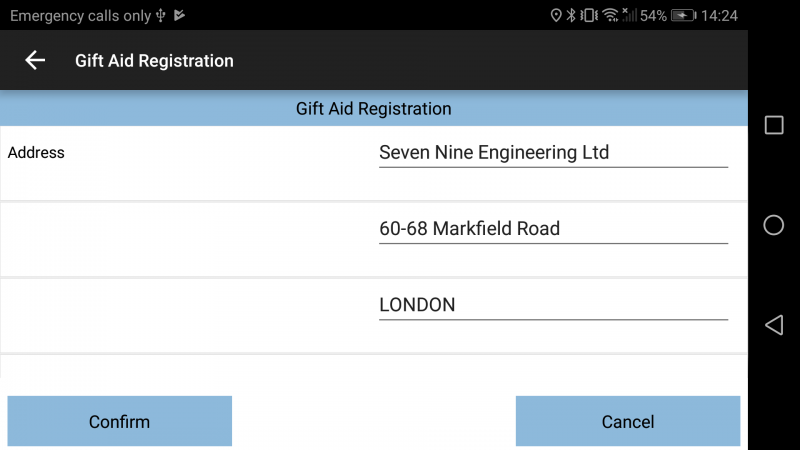Tap the Gift Aid Registration toolbar title
This screenshot has width=800, height=450.
(x=154, y=61)
